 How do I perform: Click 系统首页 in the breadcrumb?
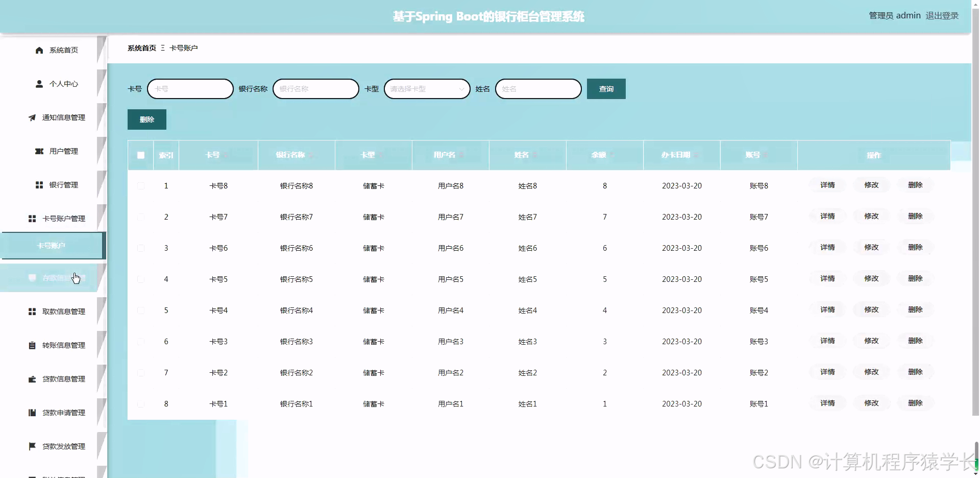coord(141,47)
